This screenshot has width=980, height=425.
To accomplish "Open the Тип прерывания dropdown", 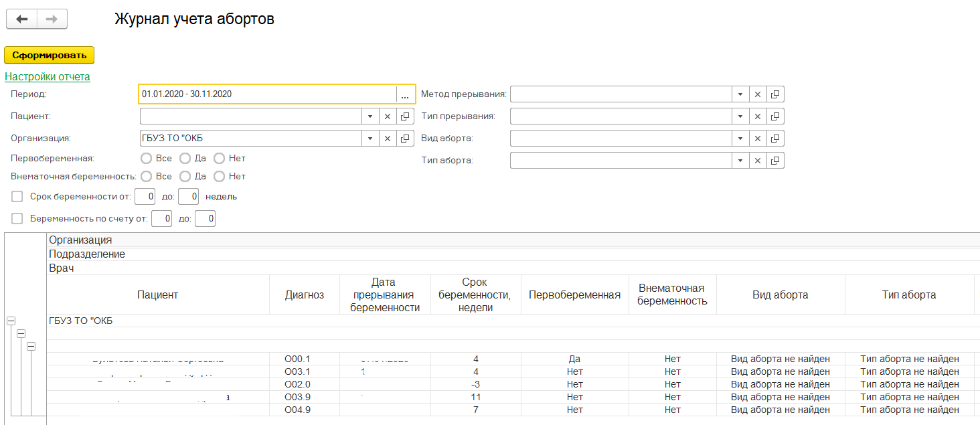I will click(740, 116).
